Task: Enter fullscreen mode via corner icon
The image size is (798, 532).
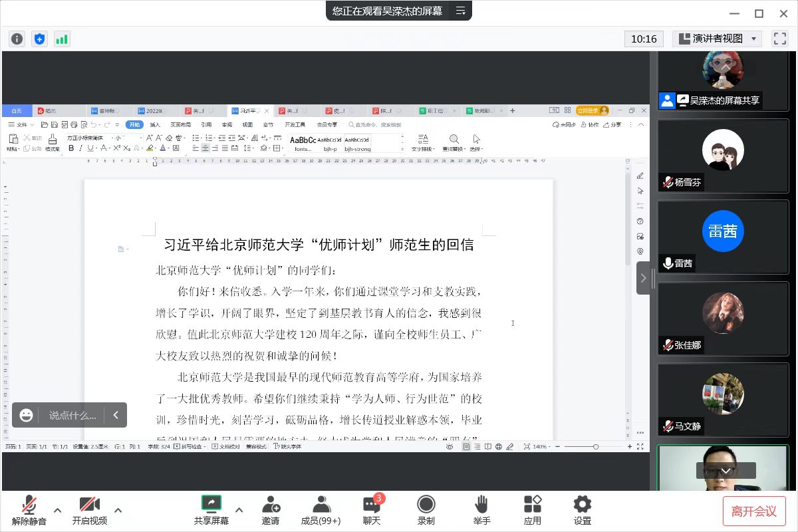Action: coord(779,39)
